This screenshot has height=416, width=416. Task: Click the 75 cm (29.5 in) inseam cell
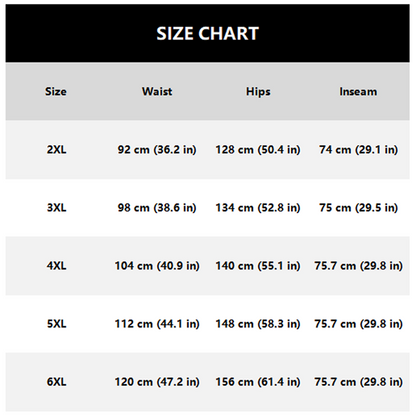click(x=358, y=208)
